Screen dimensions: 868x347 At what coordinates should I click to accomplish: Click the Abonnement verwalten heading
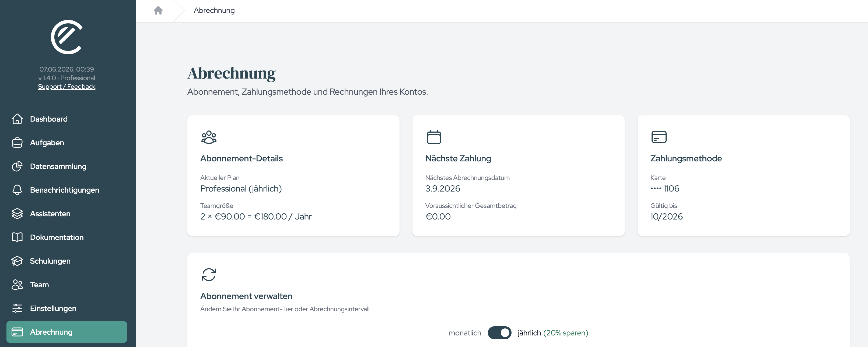246,296
